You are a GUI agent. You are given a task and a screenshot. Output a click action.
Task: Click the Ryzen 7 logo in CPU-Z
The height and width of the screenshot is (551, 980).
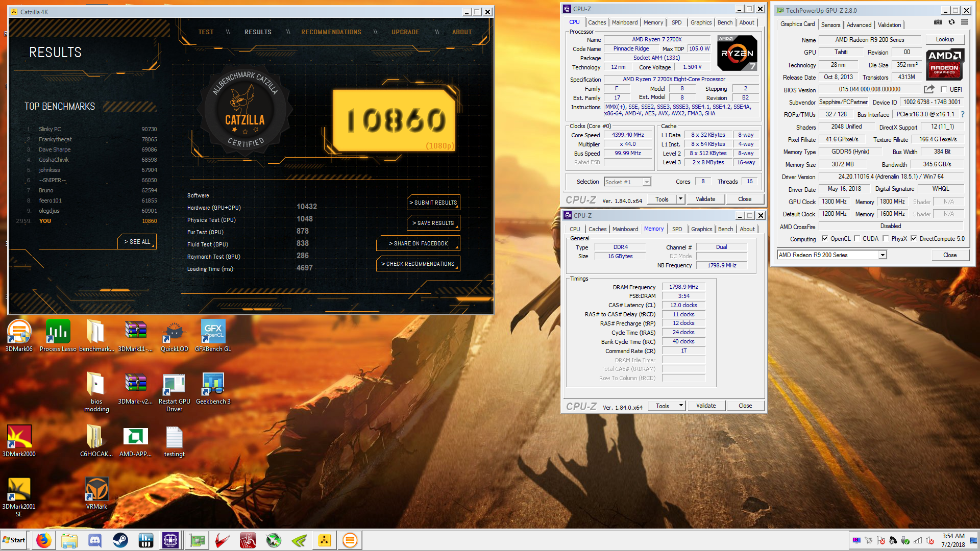pyautogui.click(x=737, y=53)
